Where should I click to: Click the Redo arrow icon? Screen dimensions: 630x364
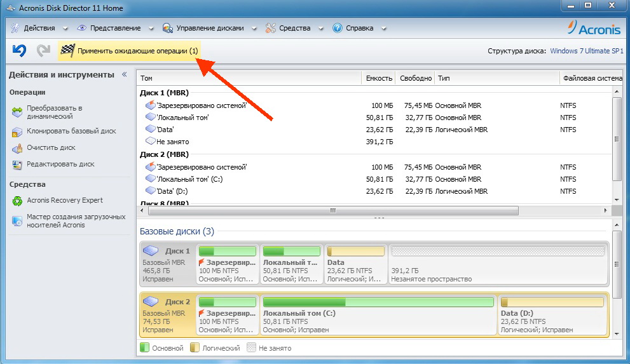(43, 51)
